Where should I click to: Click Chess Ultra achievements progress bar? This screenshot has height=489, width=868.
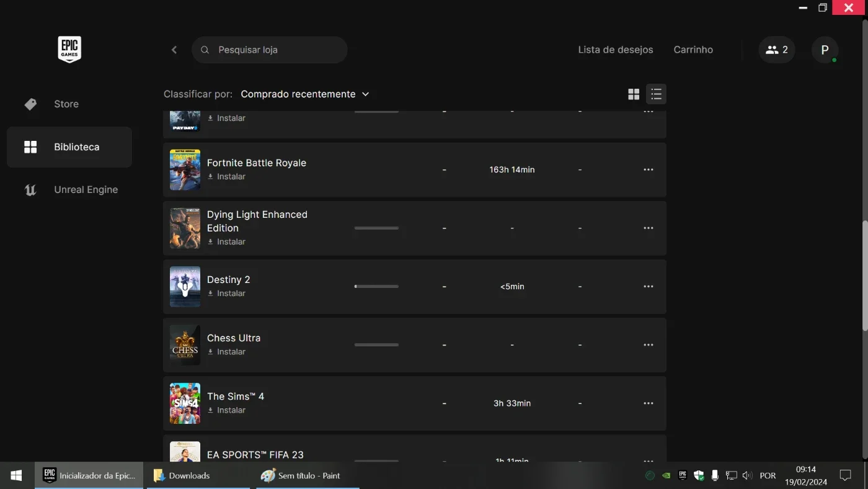click(376, 345)
